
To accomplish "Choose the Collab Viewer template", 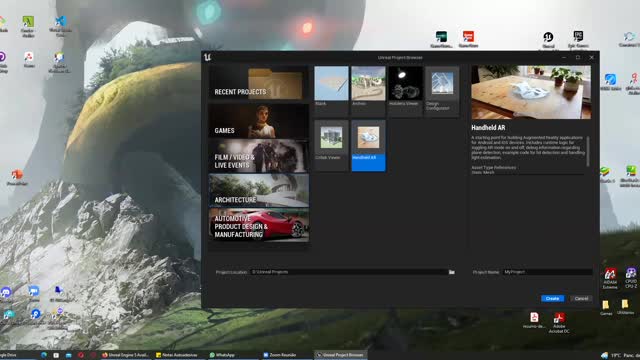I will (x=331, y=145).
